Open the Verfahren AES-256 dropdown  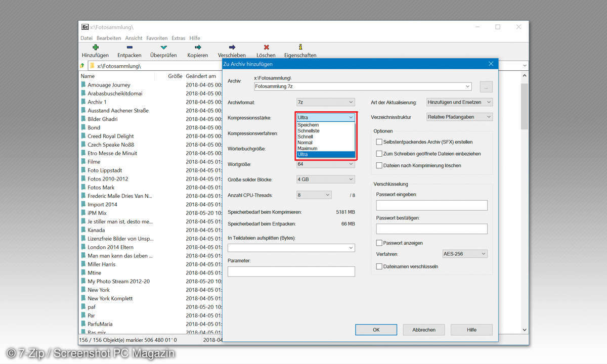pyautogui.click(x=464, y=254)
